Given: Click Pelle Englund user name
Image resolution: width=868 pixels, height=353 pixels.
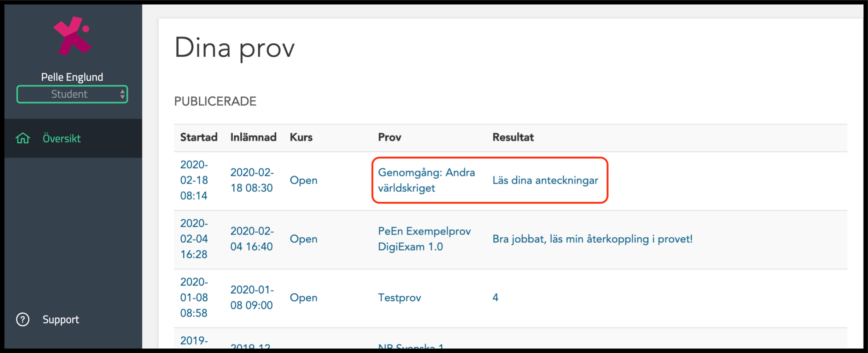Looking at the screenshot, I should pyautogui.click(x=72, y=77).
